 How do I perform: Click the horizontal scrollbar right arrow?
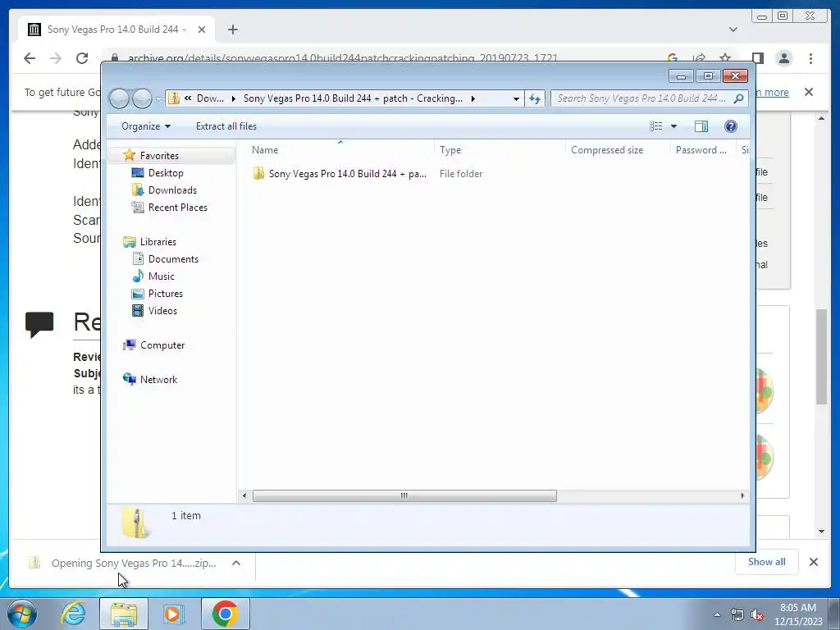(x=742, y=496)
